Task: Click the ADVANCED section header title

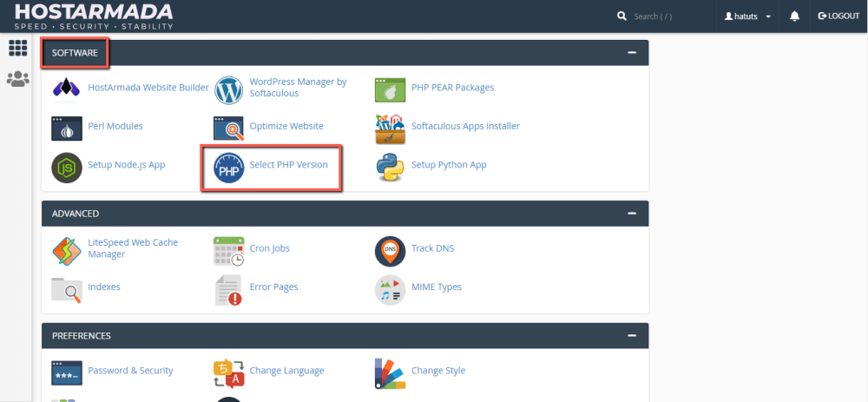Action: tap(76, 214)
